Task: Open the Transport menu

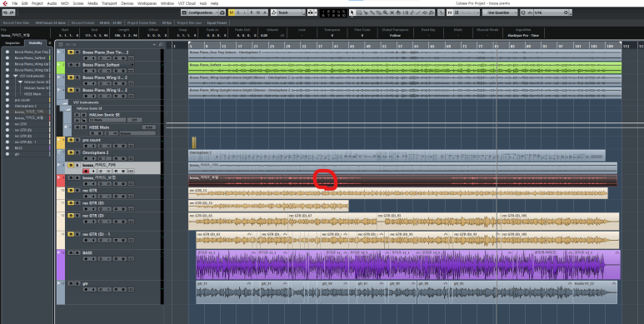Action: point(109,3)
